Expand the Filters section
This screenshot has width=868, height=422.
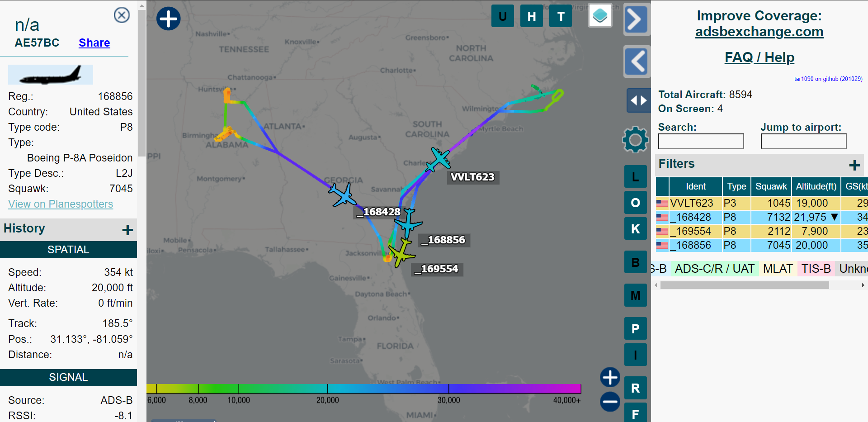pos(854,165)
